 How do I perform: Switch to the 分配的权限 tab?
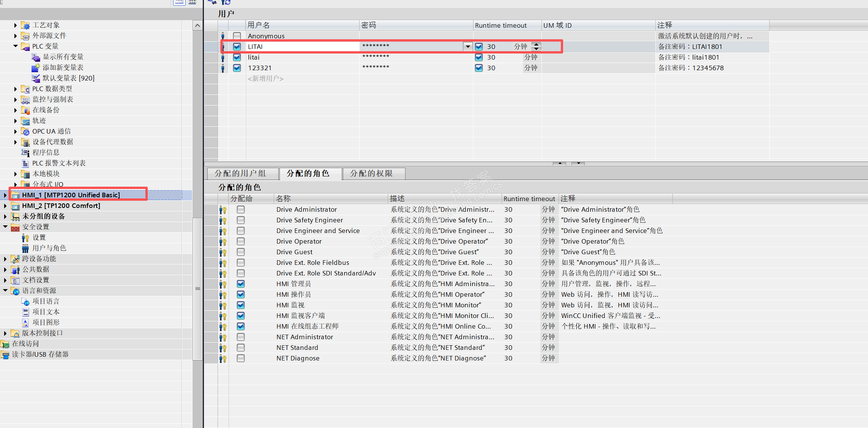[x=371, y=173]
